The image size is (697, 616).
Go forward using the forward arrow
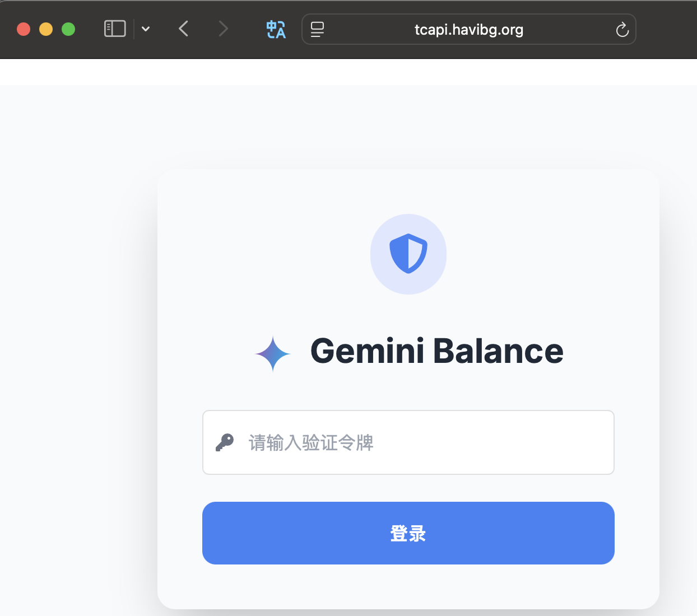(x=223, y=29)
